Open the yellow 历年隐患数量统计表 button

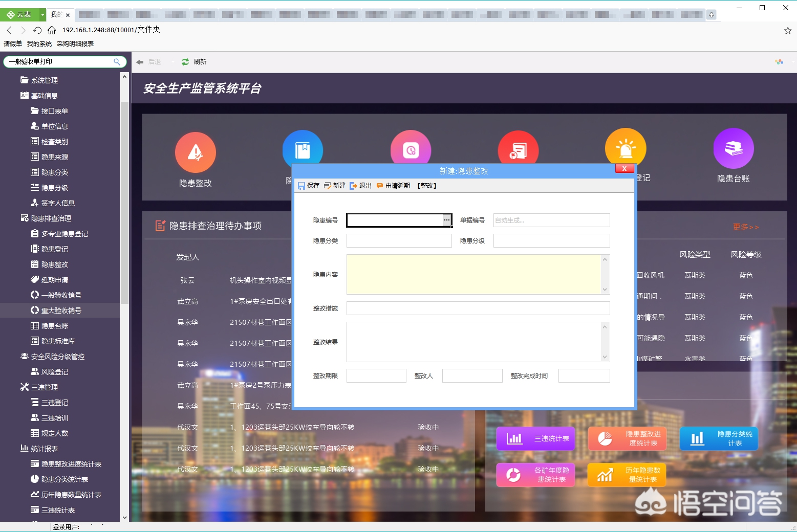[x=627, y=475]
